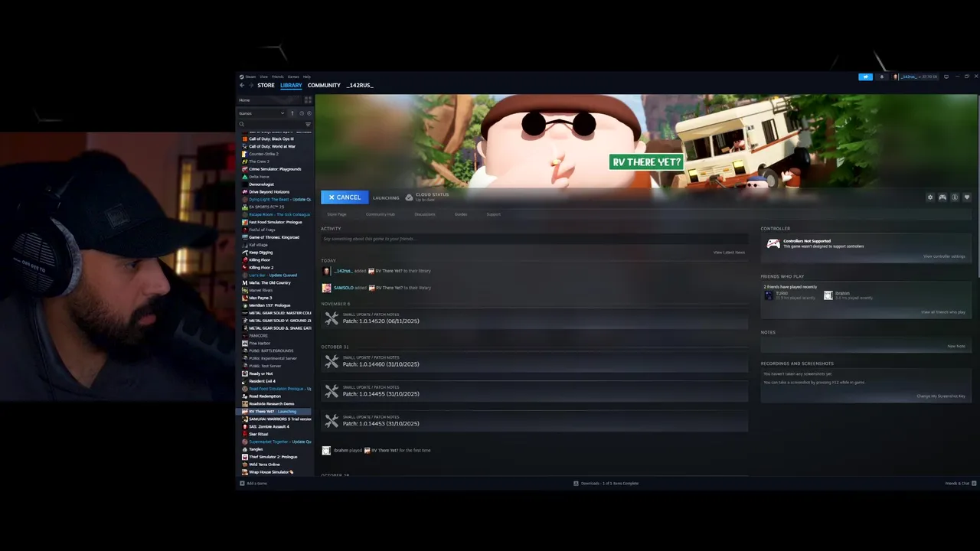
Task: Toggle the ready-to-play filter icon
Action: [309, 113]
